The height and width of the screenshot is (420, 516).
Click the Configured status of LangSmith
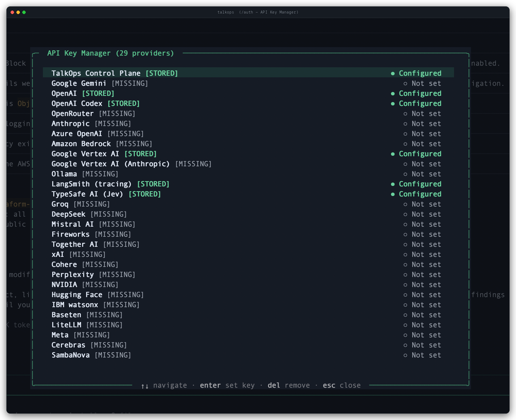(416, 184)
